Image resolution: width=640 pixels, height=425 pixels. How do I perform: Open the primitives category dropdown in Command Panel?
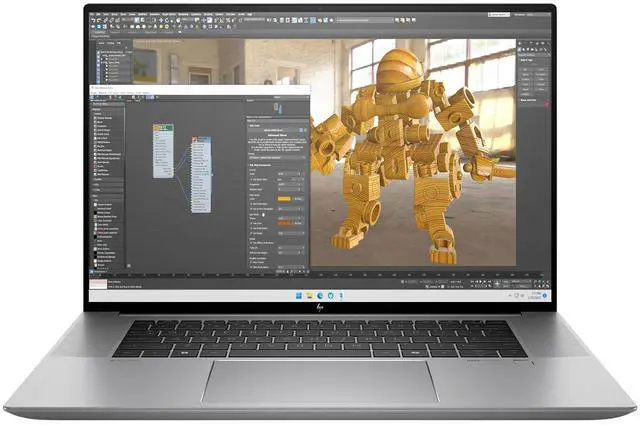coord(534,54)
